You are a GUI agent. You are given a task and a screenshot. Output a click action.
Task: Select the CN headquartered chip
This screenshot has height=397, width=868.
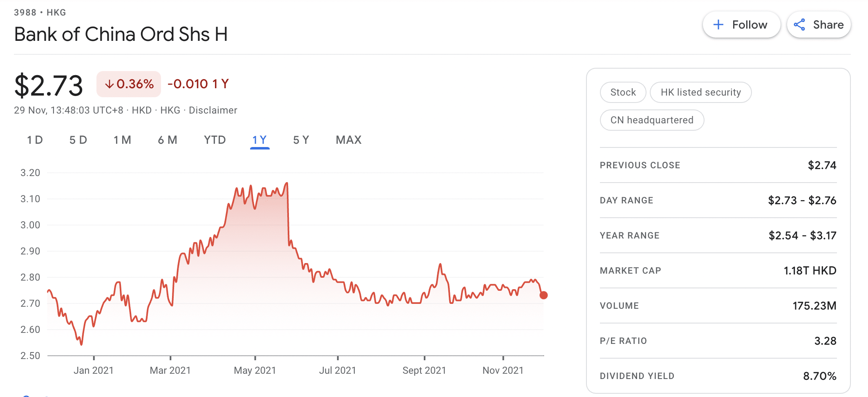click(x=652, y=120)
